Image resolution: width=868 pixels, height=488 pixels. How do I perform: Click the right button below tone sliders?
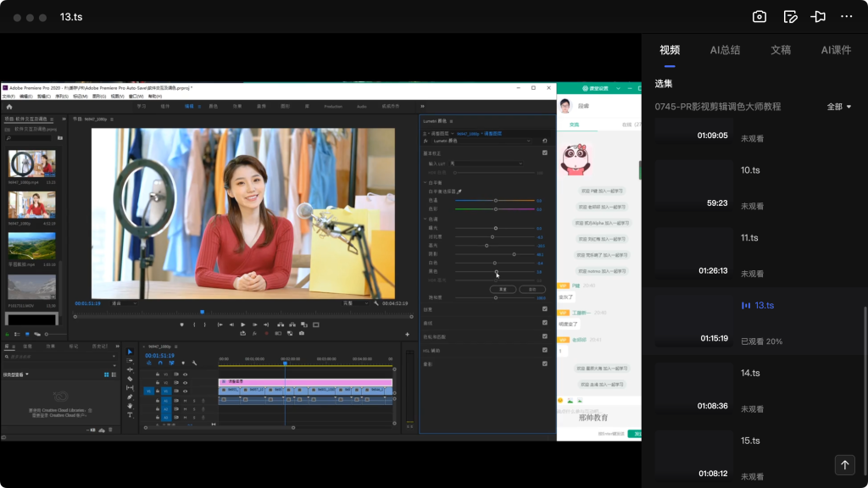pos(532,290)
